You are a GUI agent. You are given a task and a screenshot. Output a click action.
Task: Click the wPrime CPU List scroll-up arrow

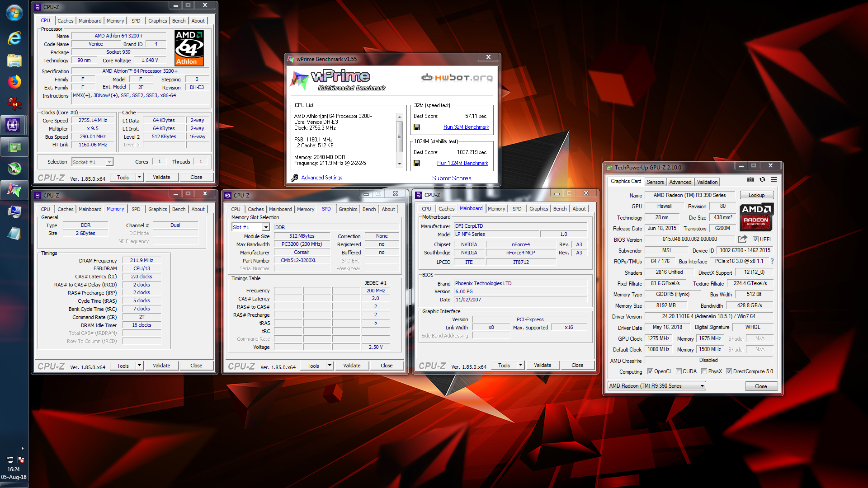pos(399,117)
